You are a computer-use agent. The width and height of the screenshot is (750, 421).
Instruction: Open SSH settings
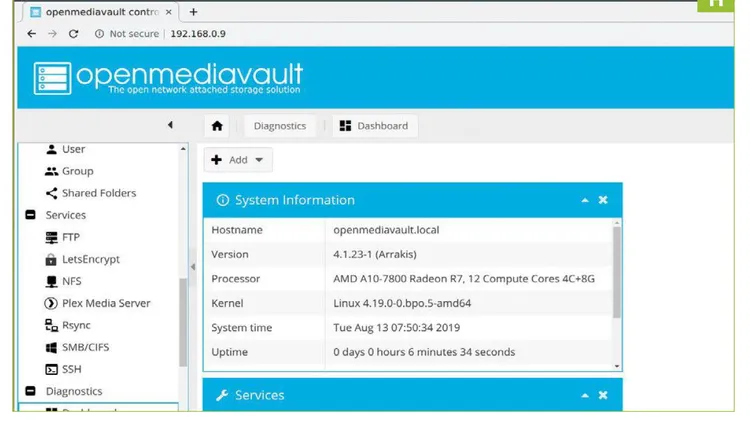pyautogui.click(x=72, y=369)
